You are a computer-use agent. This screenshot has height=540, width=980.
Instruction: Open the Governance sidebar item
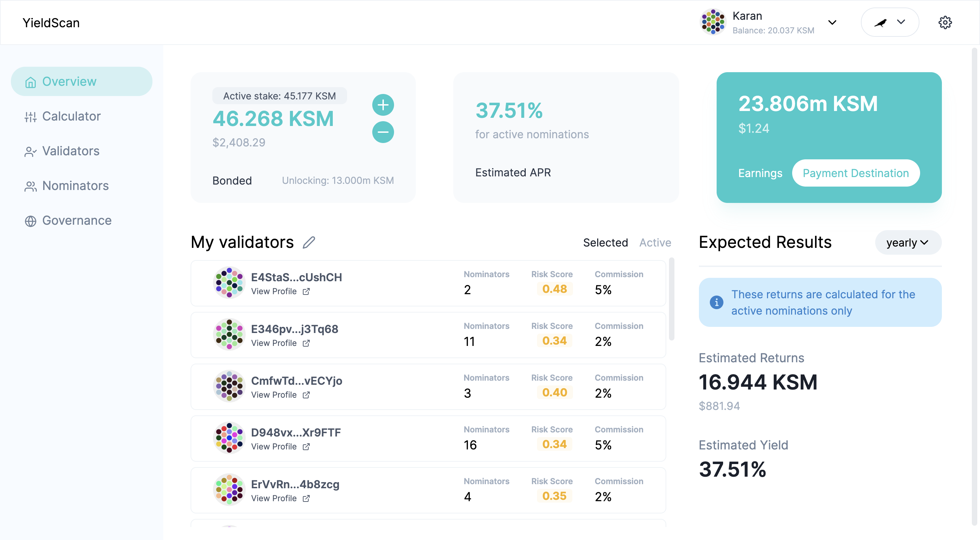(x=77, y=221)
